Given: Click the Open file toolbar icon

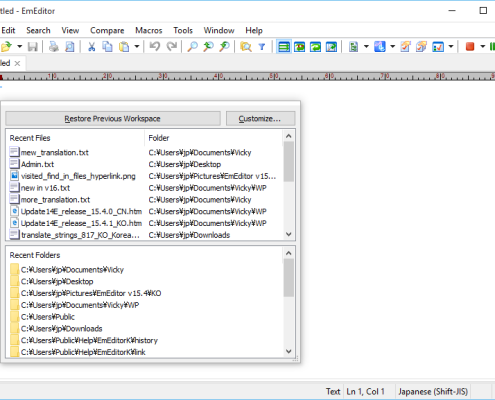Looking at the screenshot, I should pyautogui.click(x=6, y=47).
